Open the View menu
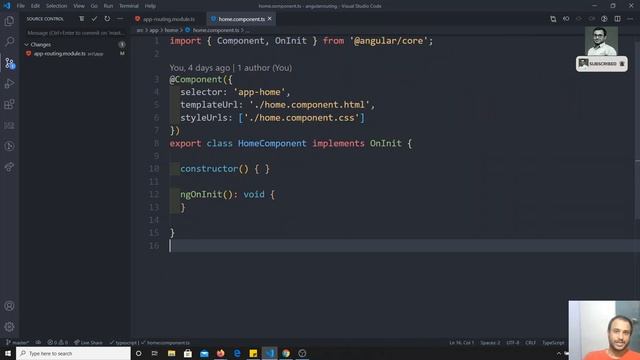The width and height of the screenshot is (640, 360). coord(79,6)
